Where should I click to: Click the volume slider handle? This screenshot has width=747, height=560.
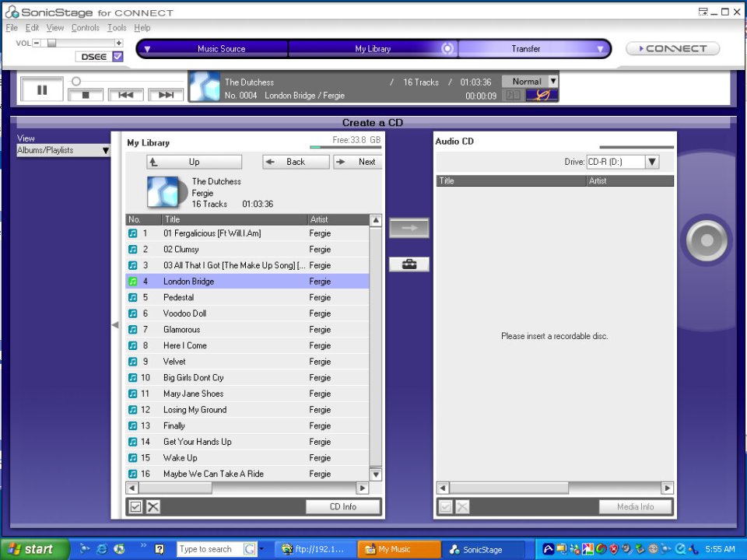pyautogui.click(x=52, y=43)
